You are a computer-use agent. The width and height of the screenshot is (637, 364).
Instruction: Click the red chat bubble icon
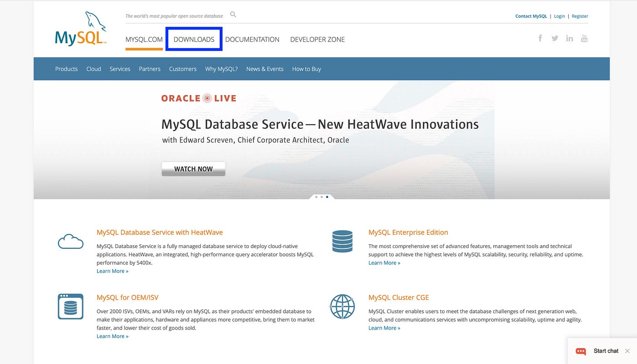click(x=581, y=351)
